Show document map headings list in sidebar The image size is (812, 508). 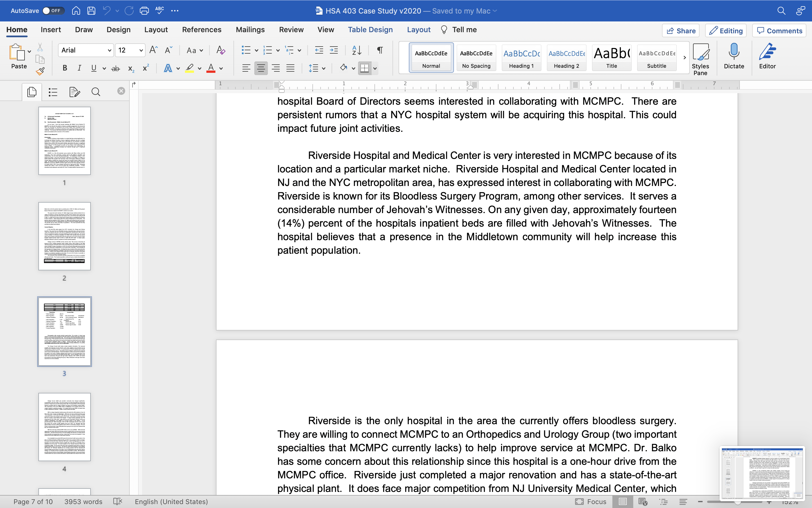click(x=53, y=92)
